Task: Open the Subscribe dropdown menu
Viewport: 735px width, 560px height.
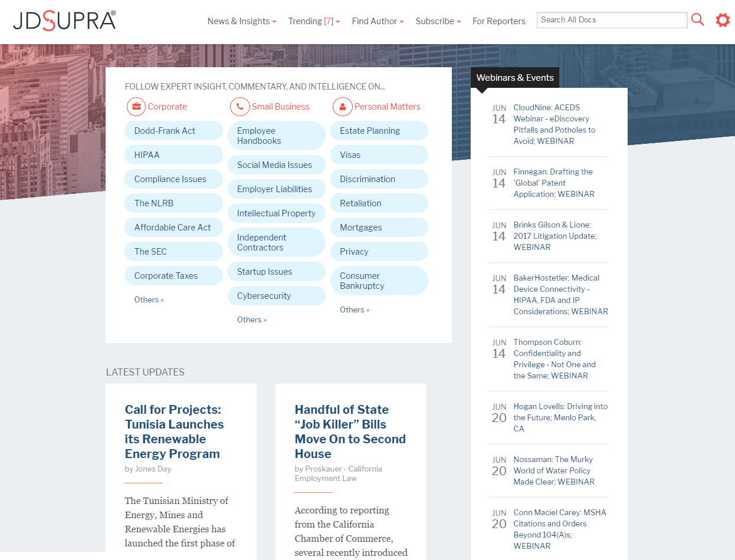Action: pos(438,21)
